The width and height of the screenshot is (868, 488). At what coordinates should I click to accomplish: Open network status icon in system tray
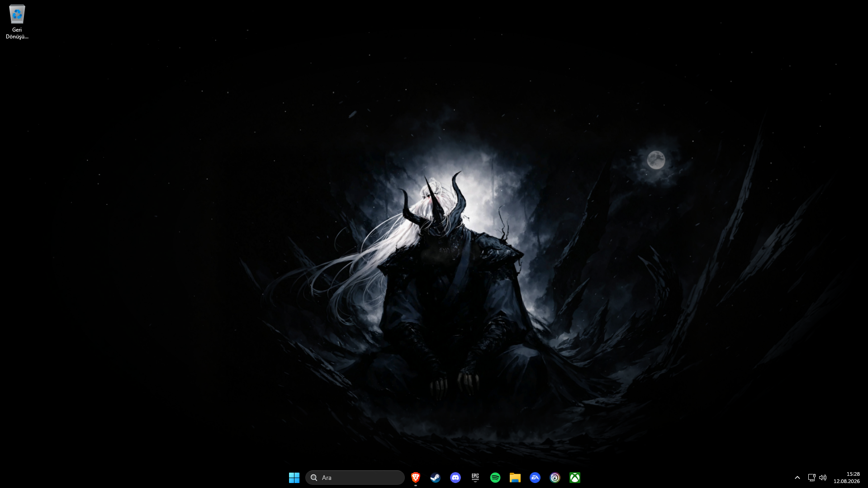click(812, 478)
